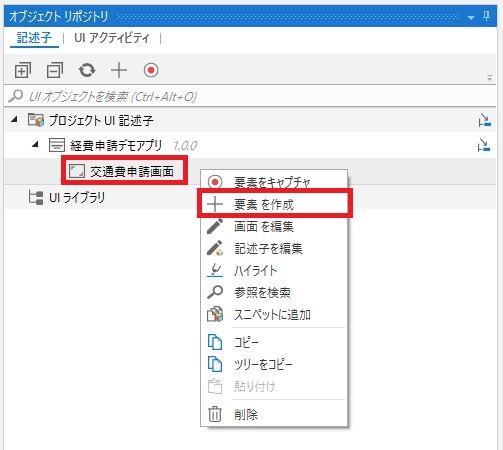Switch to the 記述子 tab
Image resolution: width=503 pixels, height=450 pixels.
click(34, 38)
